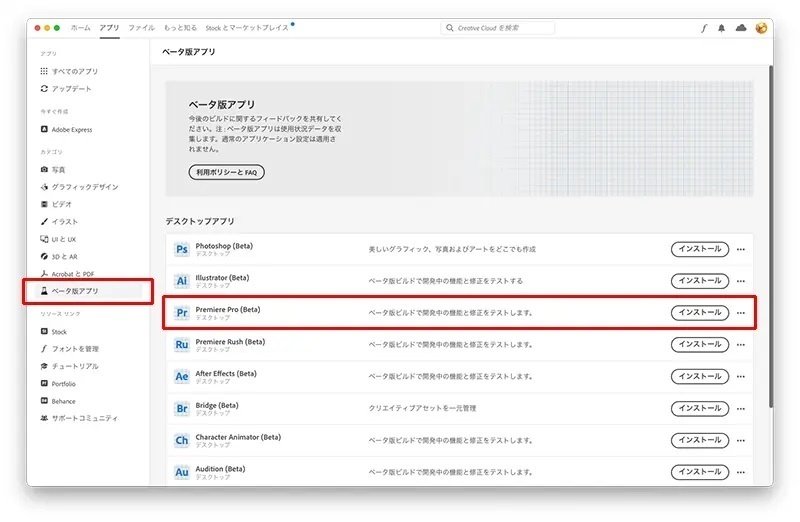Click the アップデート refresh icon
This screenshot has height=522, width=800.
pos(44,88)
